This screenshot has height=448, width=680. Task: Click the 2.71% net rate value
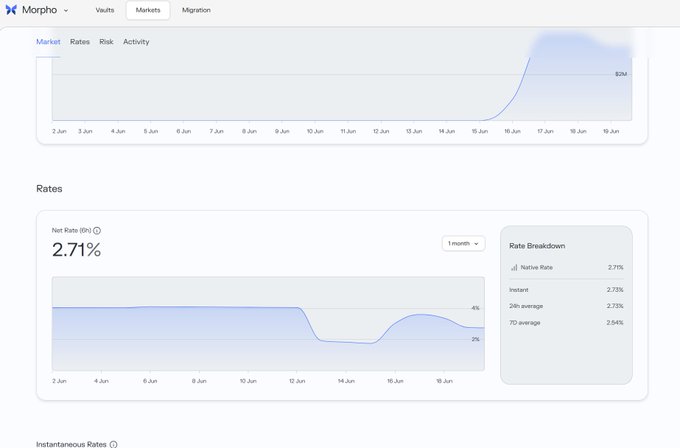76,250
